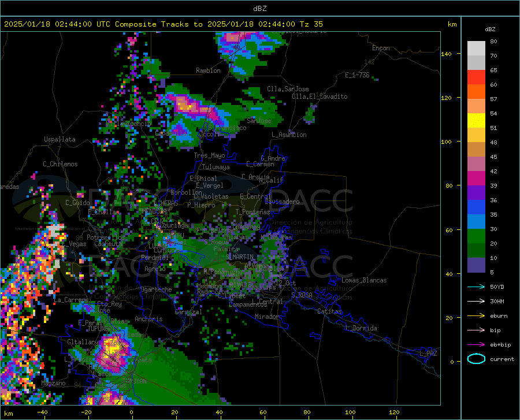This screenshot has height=420, width=520.
Task: Click the Agrelo place label
Action: pos(155,269)
